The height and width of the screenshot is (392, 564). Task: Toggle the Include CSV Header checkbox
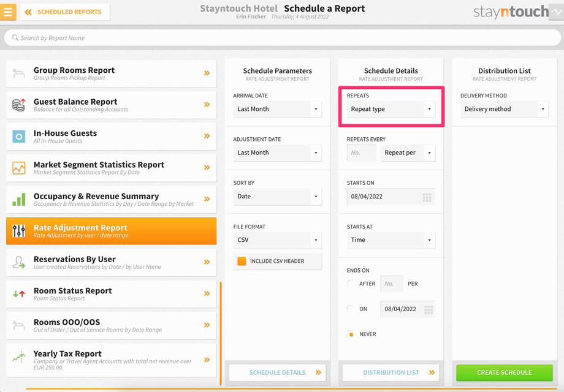pyautogui.click(x=242, y=261)
